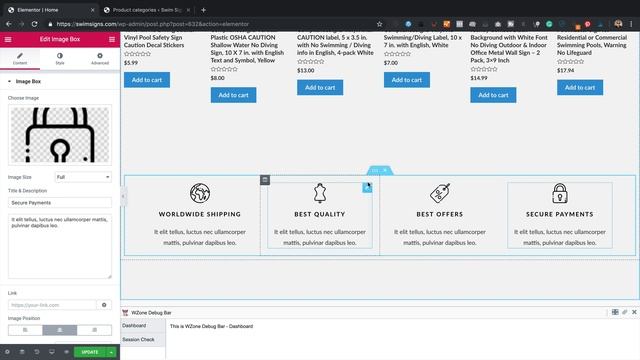640x360 pixels.
Task: Reload the page
Action: 34,24
